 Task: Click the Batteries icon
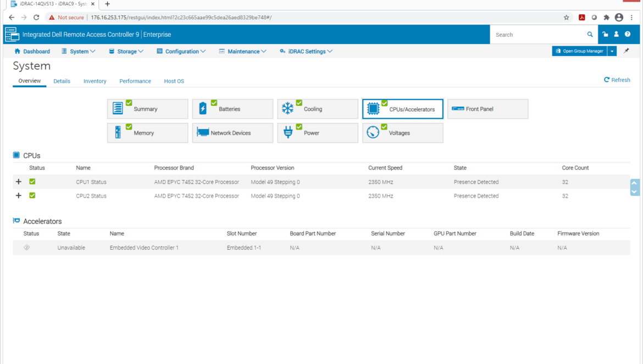(x=203, y=108)
